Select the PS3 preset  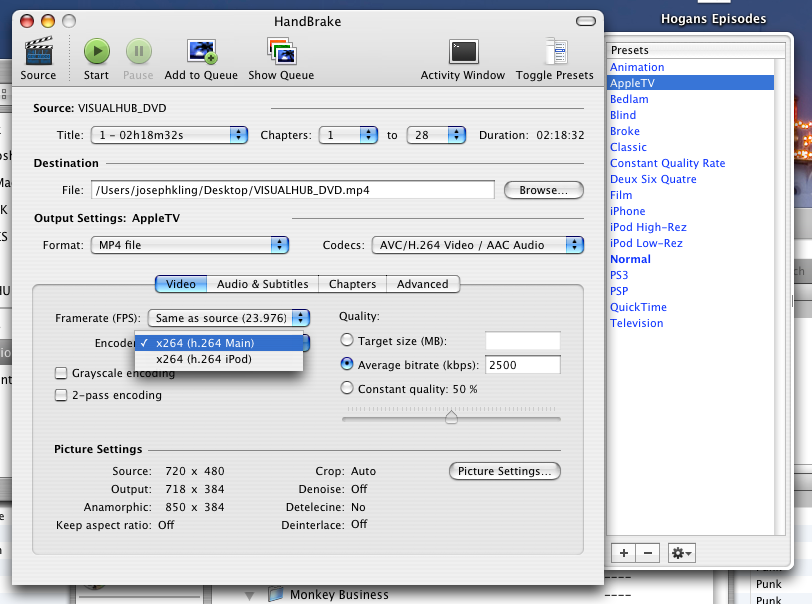pyautogui.click(x=691, y=275)
